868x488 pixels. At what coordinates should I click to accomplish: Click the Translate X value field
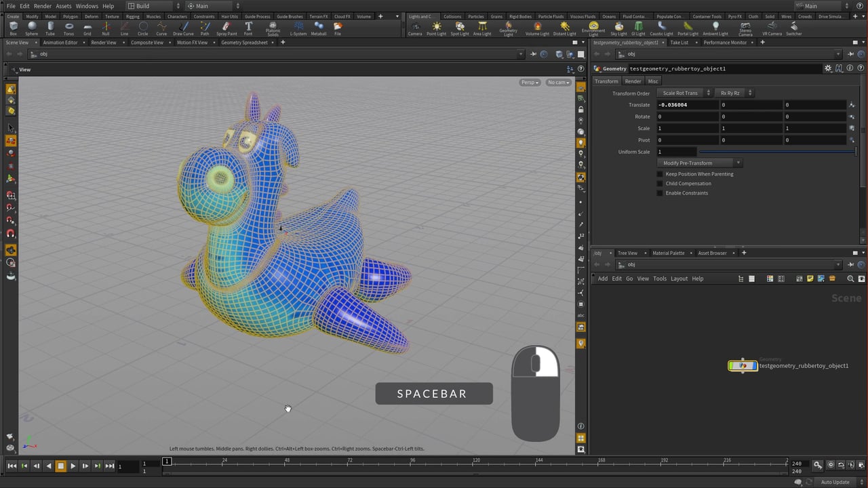point(686,105)
